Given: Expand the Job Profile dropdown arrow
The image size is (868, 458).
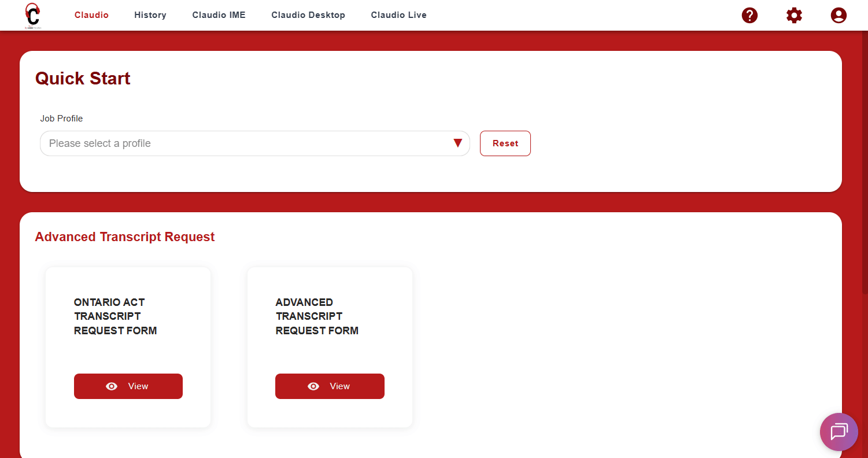Looking at the screenshot, I should tap(457, 143).
